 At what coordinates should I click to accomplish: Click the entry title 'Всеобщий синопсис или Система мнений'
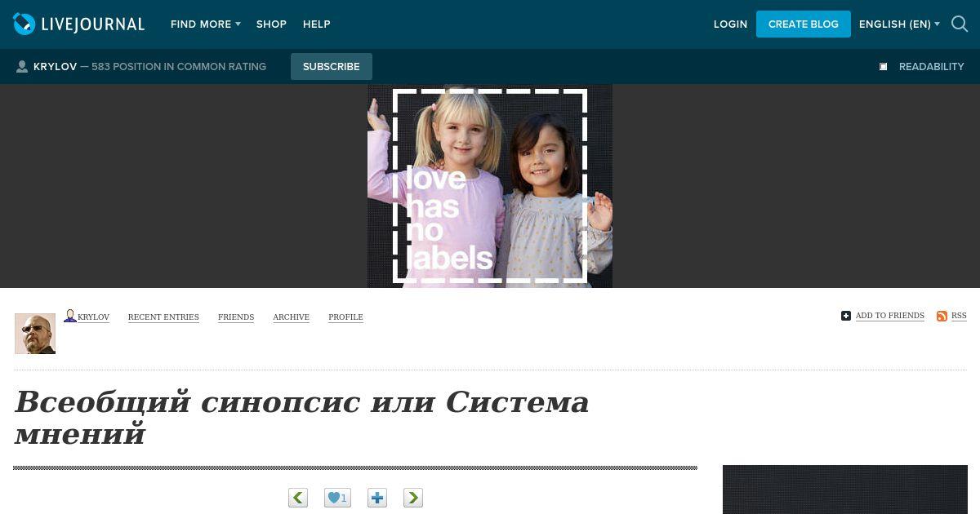[302, 418]
